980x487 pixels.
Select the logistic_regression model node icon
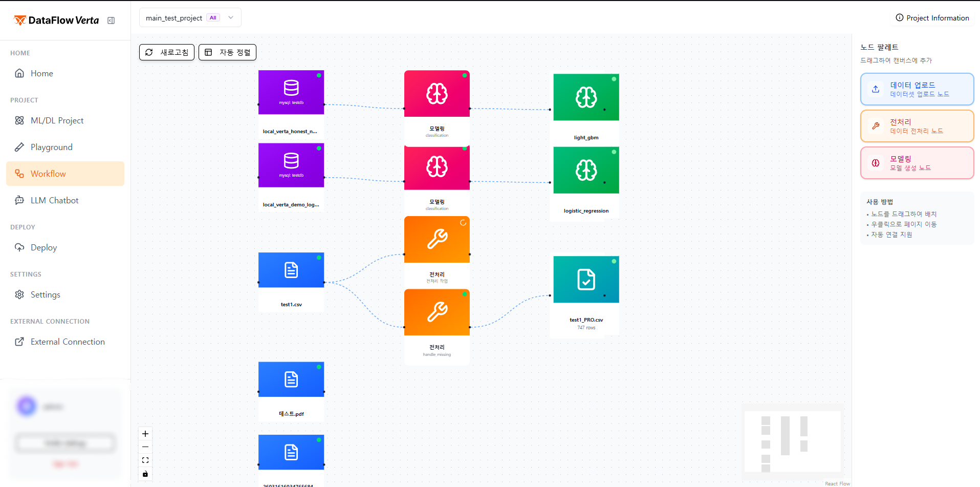586,170
